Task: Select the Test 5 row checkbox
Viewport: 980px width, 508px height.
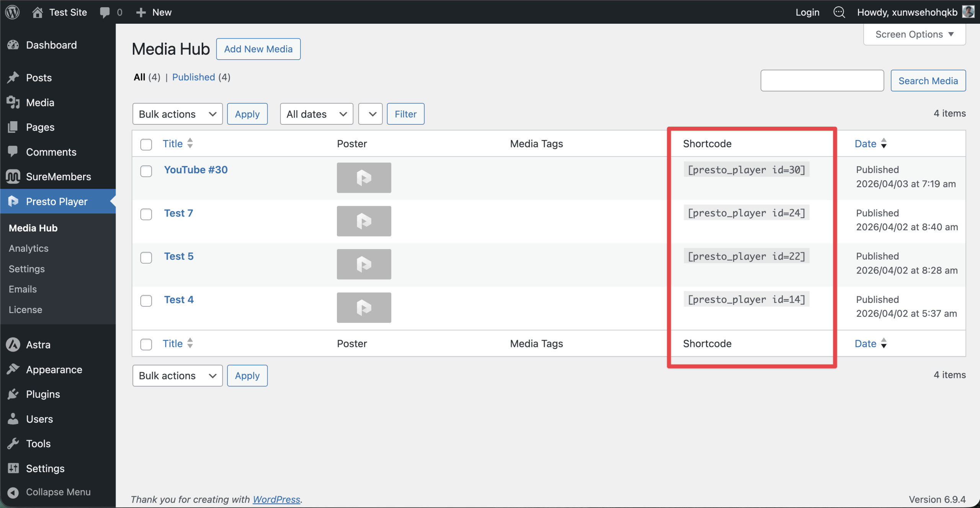Action: (x=146, y=257)
